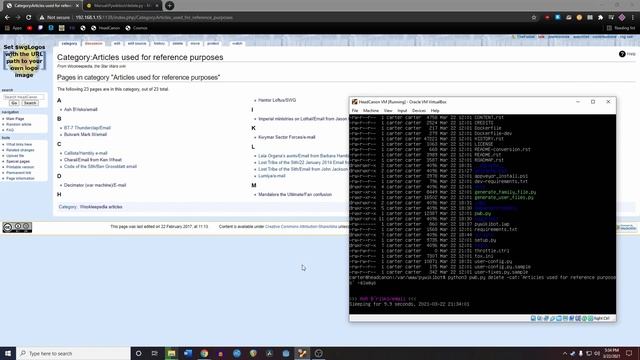Open the Chrome extensions puzzle icon
The width and height of the screenshot is (640, 360).
point(600,18)
